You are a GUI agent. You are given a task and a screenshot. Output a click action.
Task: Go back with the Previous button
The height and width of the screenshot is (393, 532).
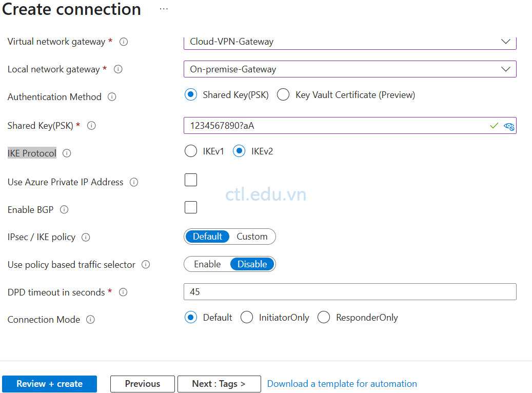tap(143, 384)
